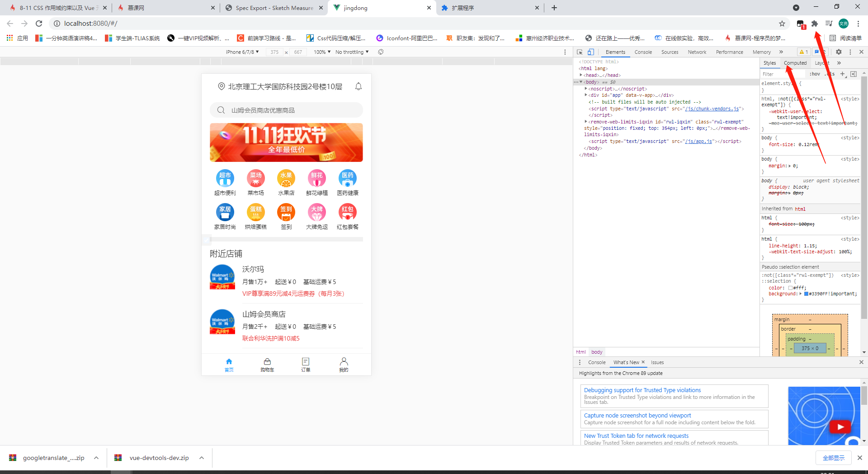Open the Chrome three-dot main menu
Image resolution: width=868 pixels, height=474 pixels.
(858, 24)
